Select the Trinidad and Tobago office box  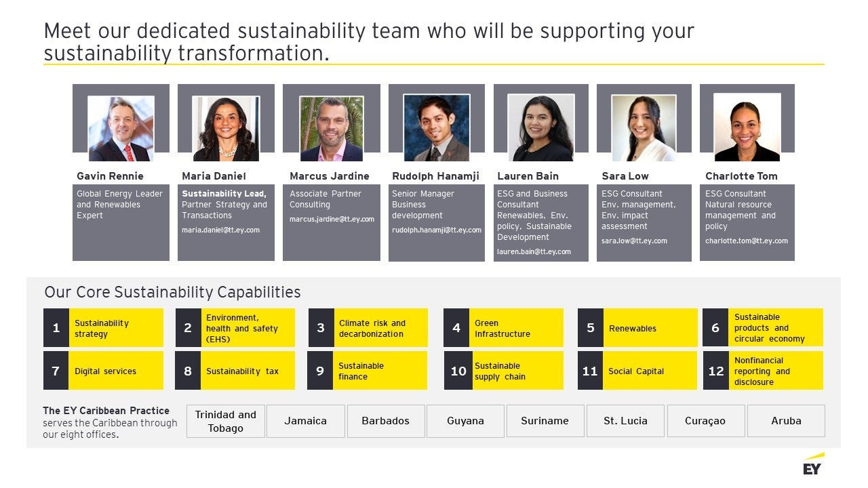225,421
